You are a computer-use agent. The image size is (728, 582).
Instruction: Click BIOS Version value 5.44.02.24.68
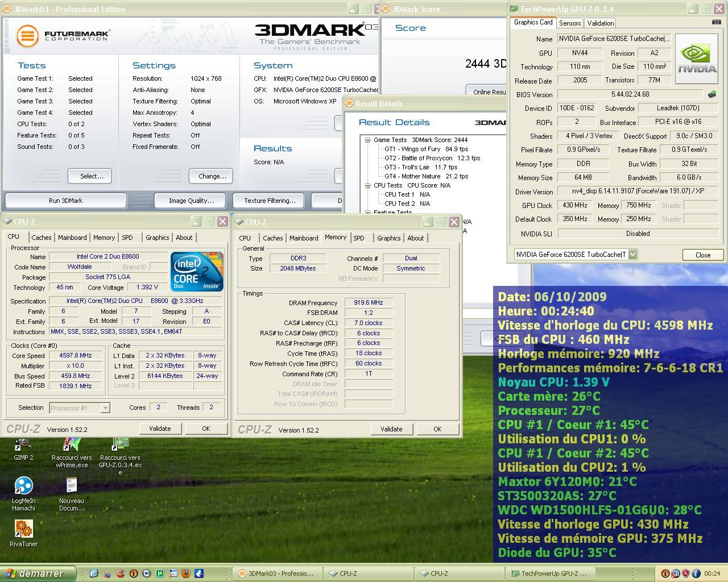pyautogui.click(x=630, y=94)
